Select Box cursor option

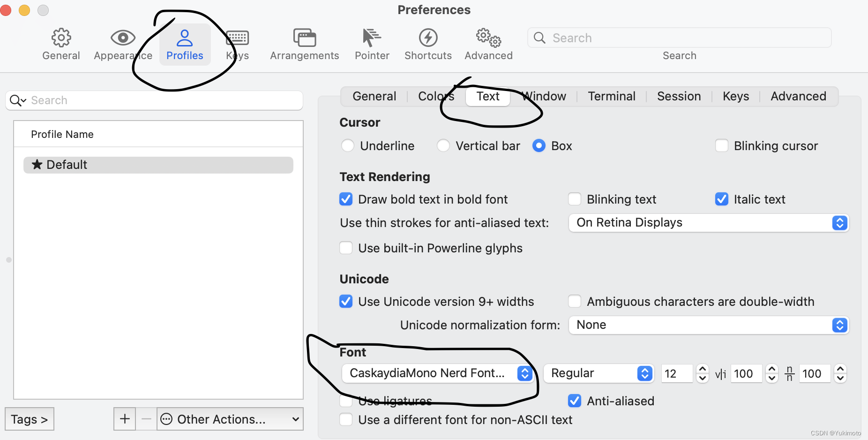coord(539,145)
